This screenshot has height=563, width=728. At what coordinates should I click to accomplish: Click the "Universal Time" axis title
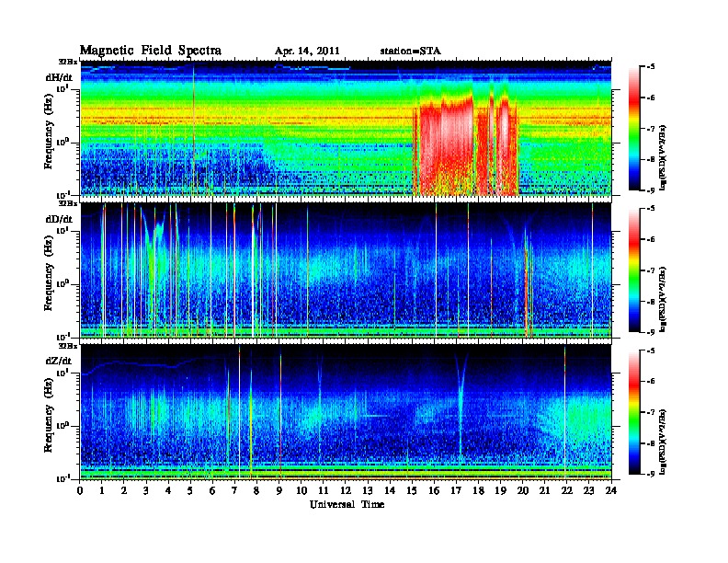click(347, 504)
